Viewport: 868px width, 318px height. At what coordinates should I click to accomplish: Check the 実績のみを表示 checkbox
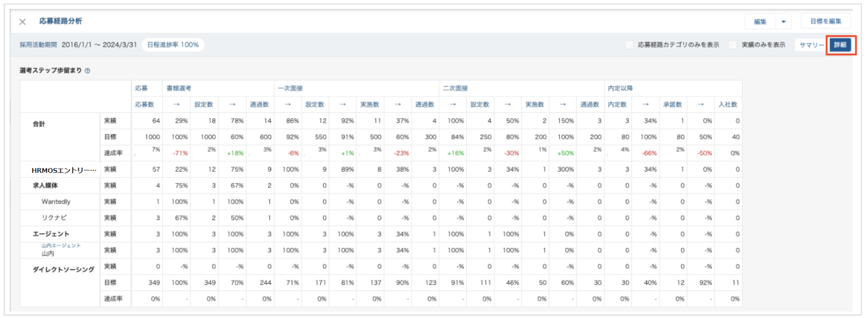[x=733, y=45]
